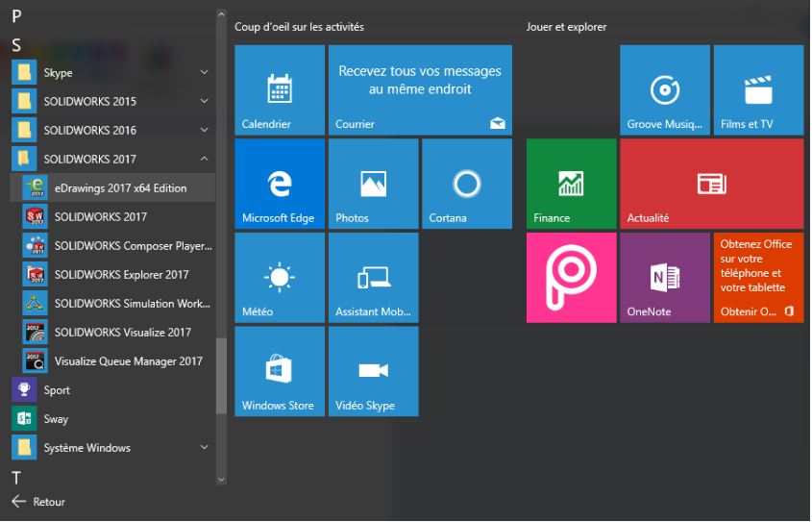This screenshot has height=522, width=812.
Task: Open the Courrier mail tile
Action: click(420, 90)
